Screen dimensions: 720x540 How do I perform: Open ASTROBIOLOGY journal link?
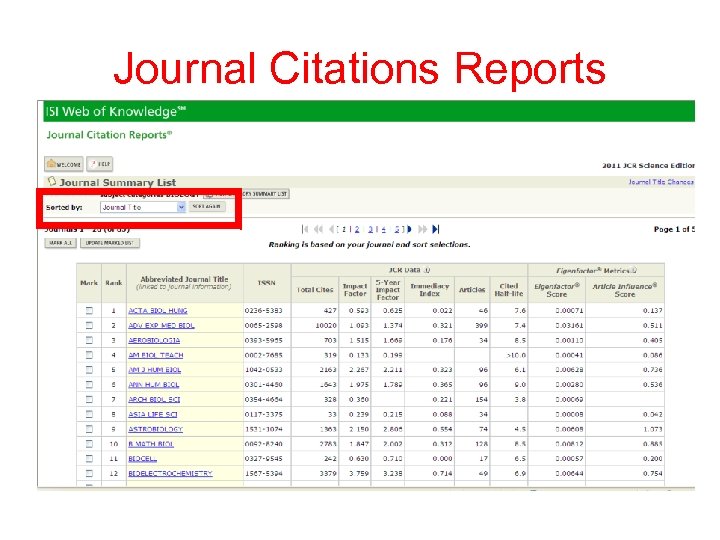click(155, 429)
